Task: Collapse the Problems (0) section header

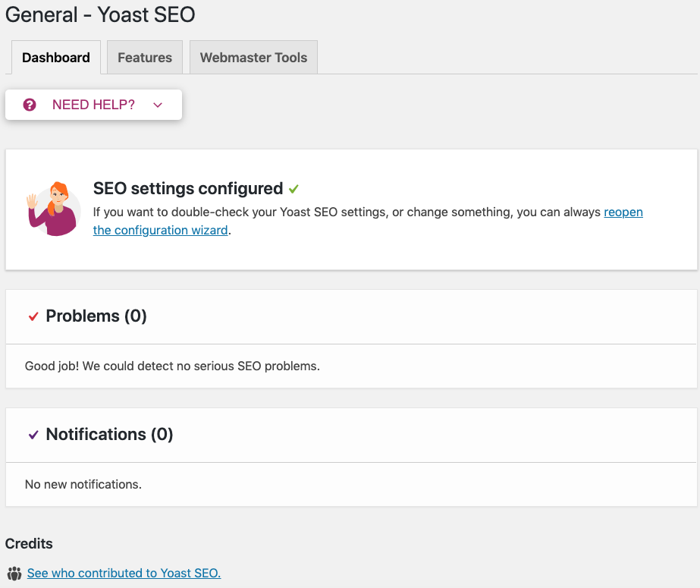Action: 351,316
